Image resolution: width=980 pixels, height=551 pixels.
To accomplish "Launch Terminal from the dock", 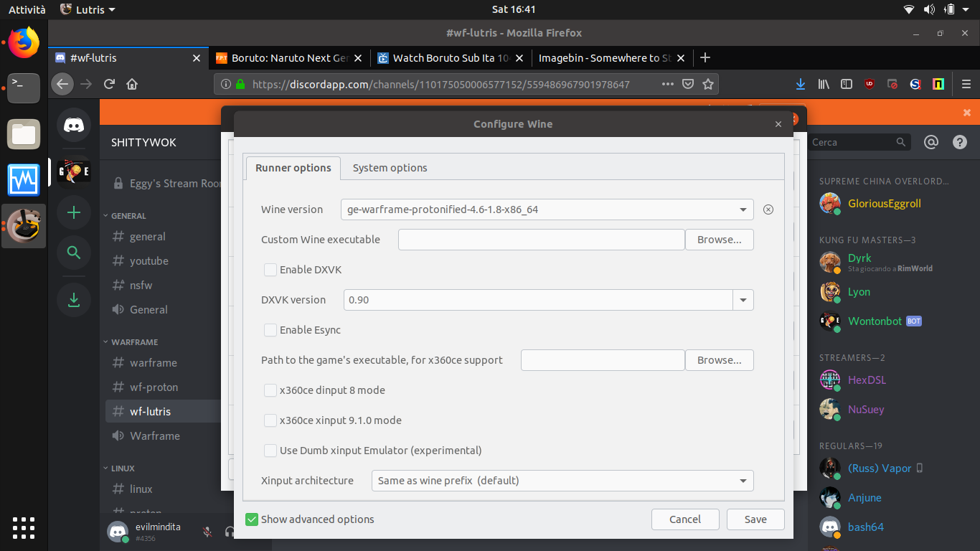I will 24,88.
